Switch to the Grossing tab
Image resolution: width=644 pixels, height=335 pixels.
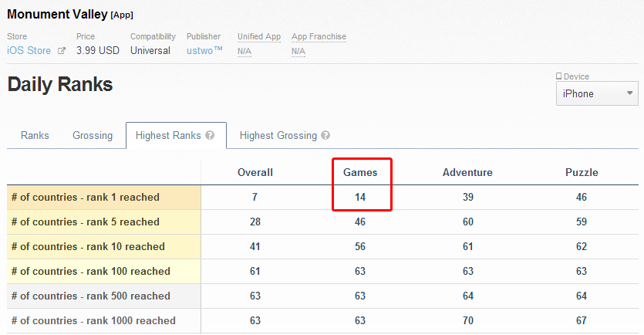[93, 135]
